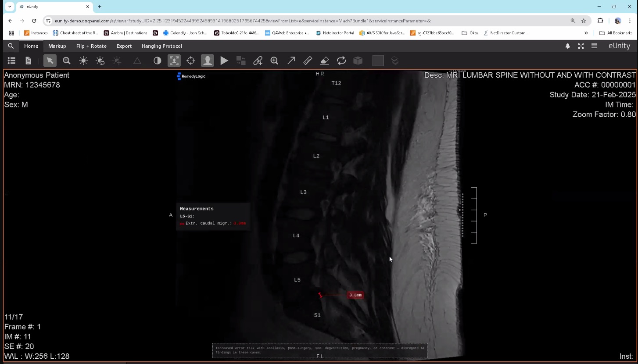Toggle fit-to-window display mode
Screen dimensions: 638x364
(x=174, y=61)
